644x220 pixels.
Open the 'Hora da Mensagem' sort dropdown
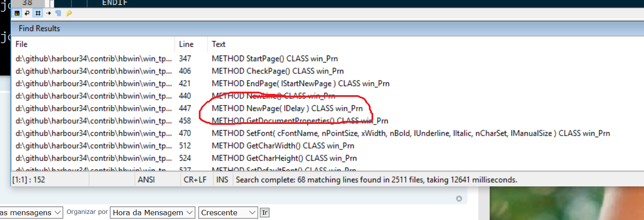(152, 213)
